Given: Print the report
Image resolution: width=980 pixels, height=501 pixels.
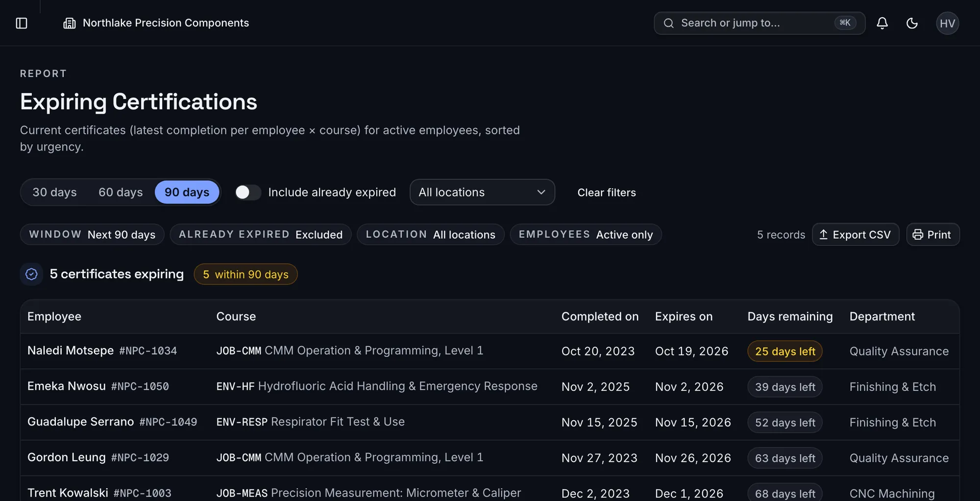Looking at the screenshot, I should pos(932,234).
